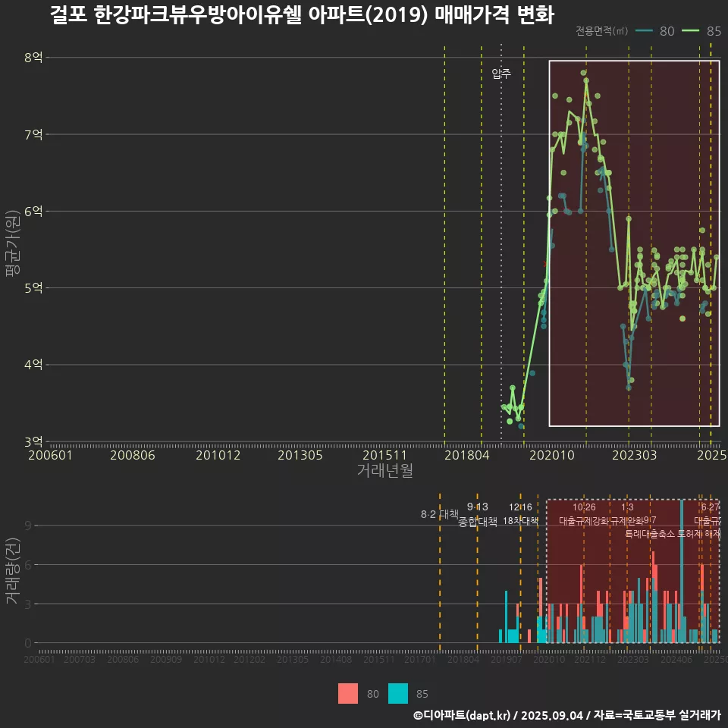The image size is (728, 728).
Task: Click the 거래년월 x-axis title
Action: [384, 471]
